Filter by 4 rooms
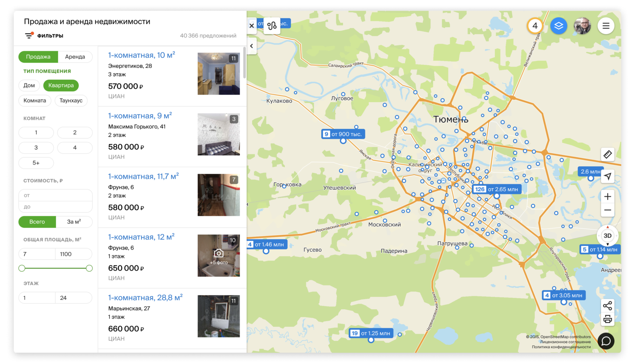 tap(75, 148)
